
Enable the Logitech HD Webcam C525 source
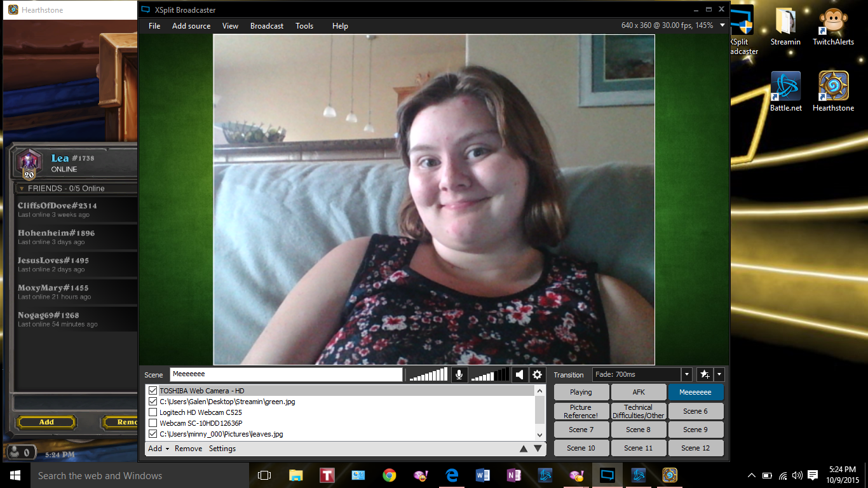click(x=153, y=412)
